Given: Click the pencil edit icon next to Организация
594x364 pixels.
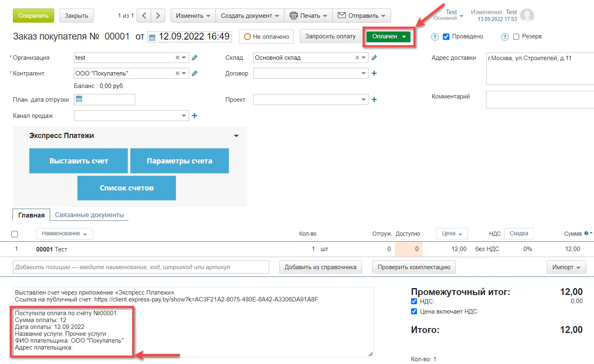Looking at the screenshot, I should (x=195, y=58).
